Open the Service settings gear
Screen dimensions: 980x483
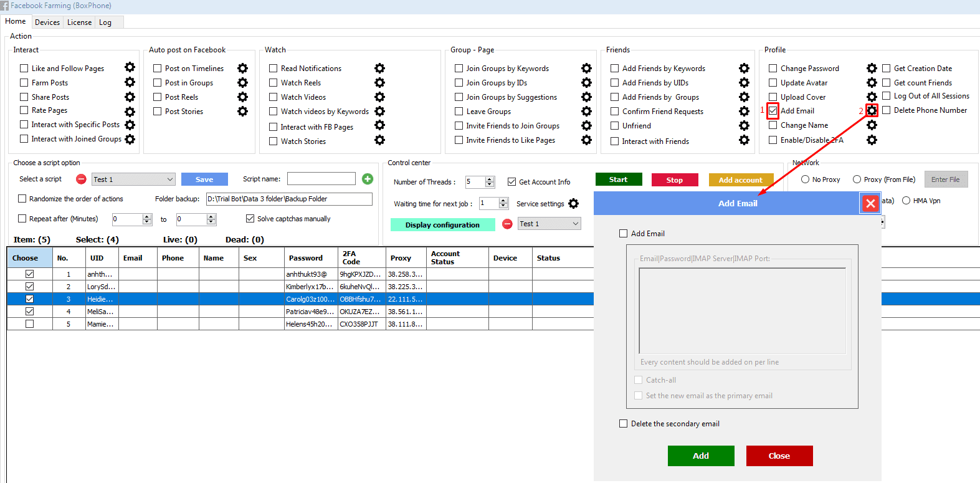coord(573,203)
